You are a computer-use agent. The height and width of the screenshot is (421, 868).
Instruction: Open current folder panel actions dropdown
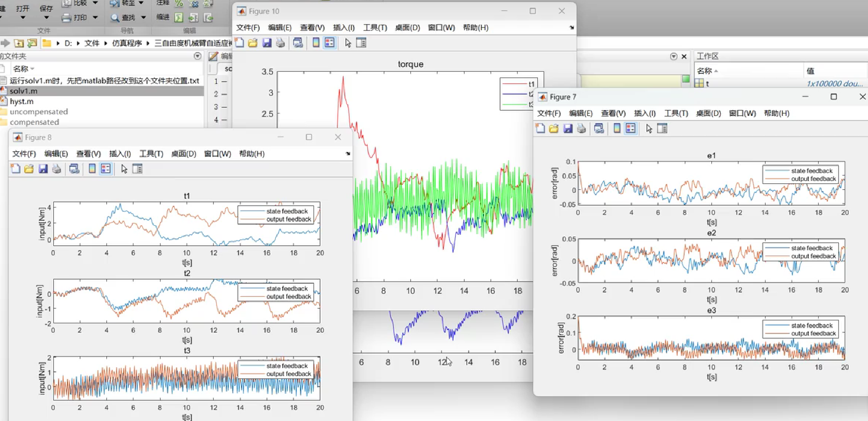point(197,56)
